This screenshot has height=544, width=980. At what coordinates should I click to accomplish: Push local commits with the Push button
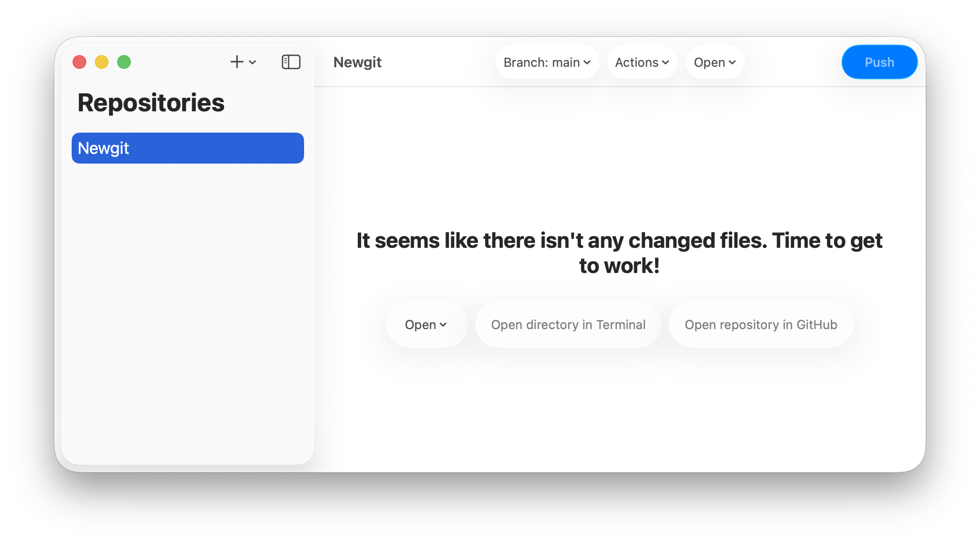click(879, 62)
